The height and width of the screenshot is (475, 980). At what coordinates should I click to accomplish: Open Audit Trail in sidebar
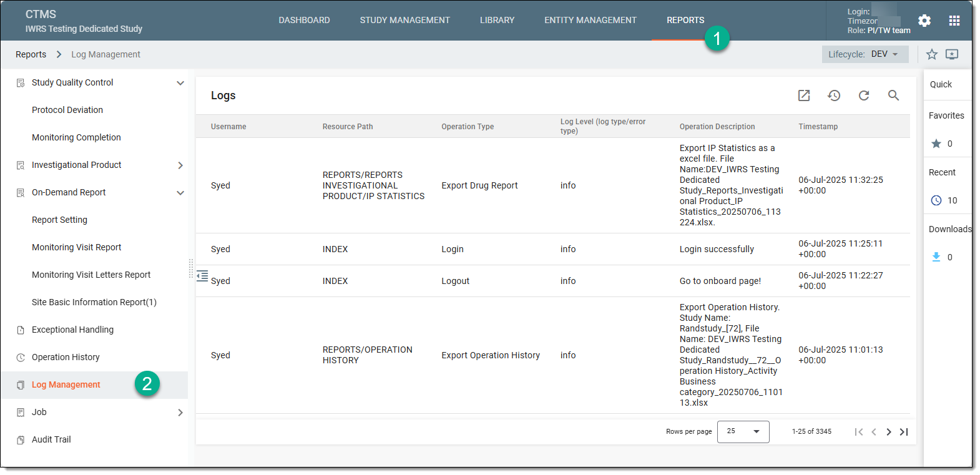pos(51,439)
